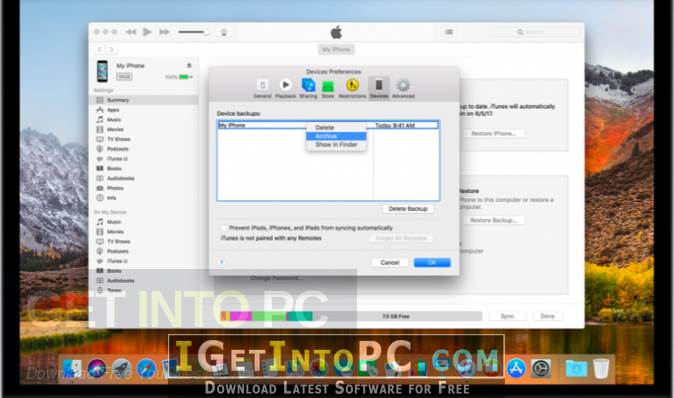Click the fast-forward playback button
674x398 pixels.
tap(164, 32)
